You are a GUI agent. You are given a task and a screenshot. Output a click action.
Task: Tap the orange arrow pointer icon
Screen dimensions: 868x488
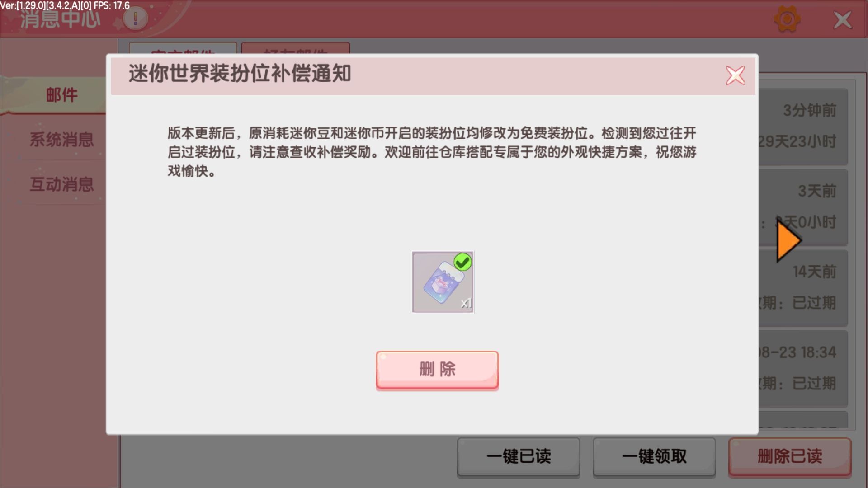[788, 240]
